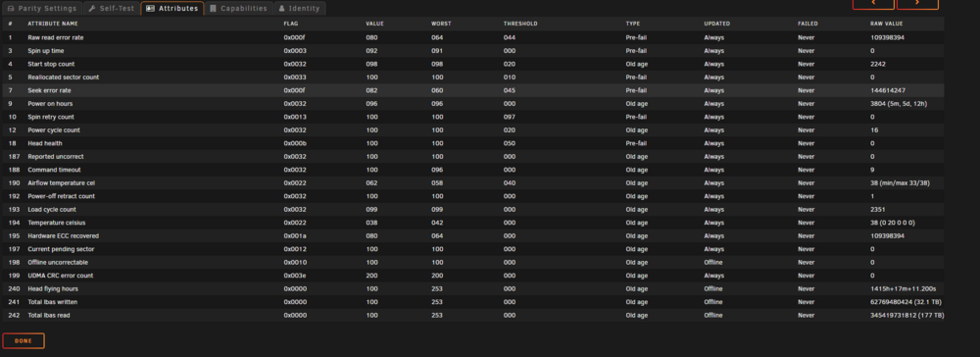Click the Attribute Name column header
The height and width of the screenshot is (357, 980).
[53, 24]
